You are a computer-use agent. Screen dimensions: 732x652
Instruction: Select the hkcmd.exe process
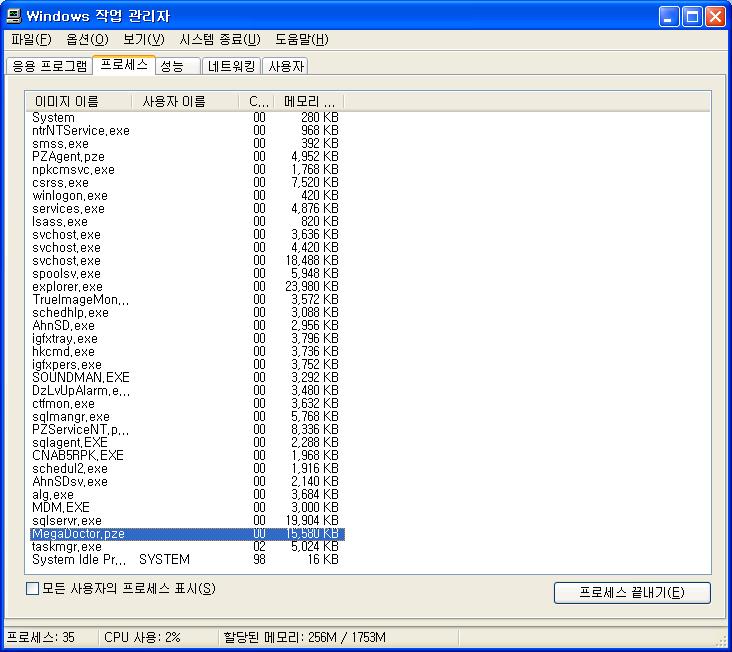(x=187, y=351)
